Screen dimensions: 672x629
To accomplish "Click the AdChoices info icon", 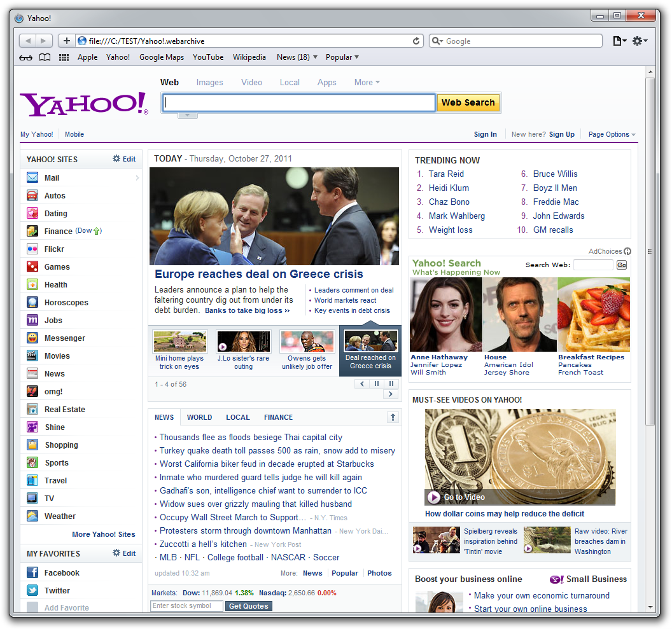I will point(627,251).
